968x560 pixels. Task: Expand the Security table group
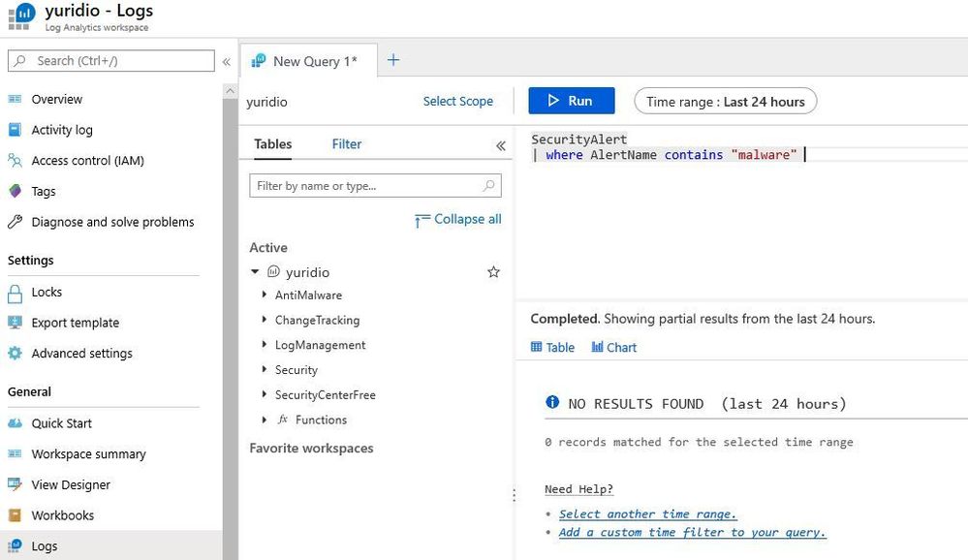pyautogui.click(x=265, y=368)
